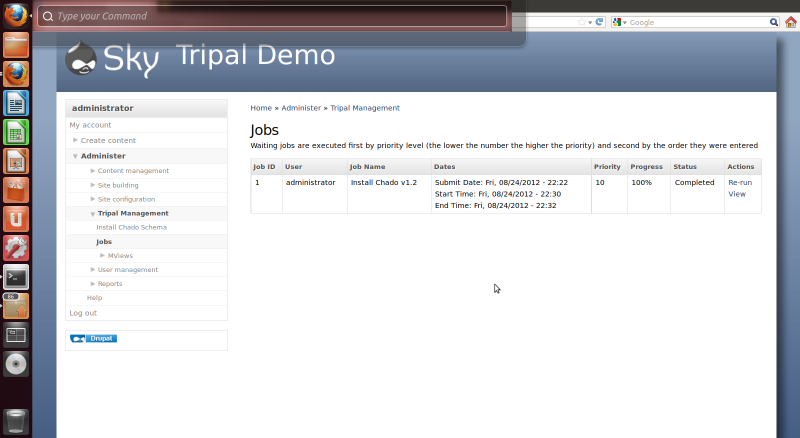Click the Job ID column header
Screen dimensions: 800x438
[264, 167]
